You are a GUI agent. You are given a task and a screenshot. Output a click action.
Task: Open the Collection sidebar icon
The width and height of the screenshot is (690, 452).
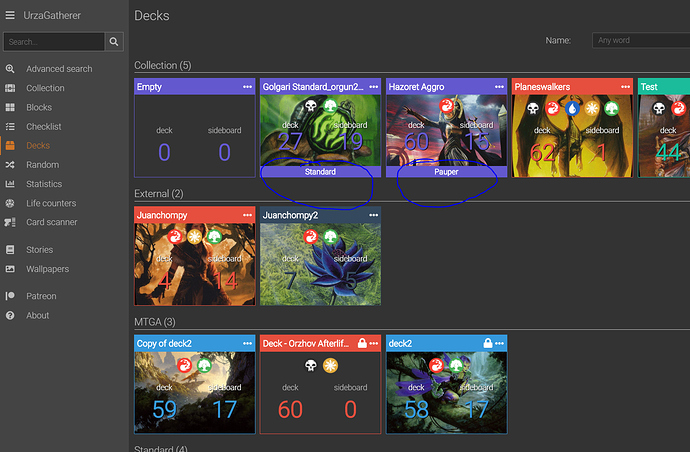point(10,88)
